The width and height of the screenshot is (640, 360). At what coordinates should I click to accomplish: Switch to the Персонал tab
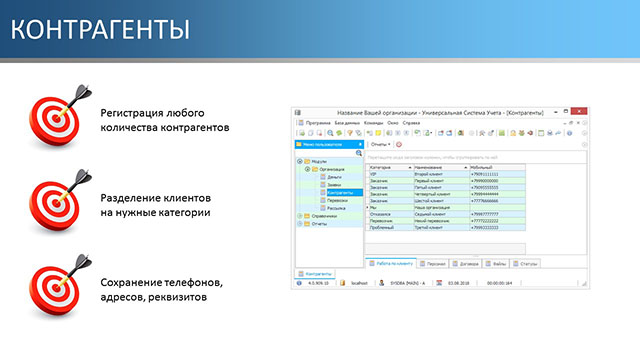click(433, 264)
